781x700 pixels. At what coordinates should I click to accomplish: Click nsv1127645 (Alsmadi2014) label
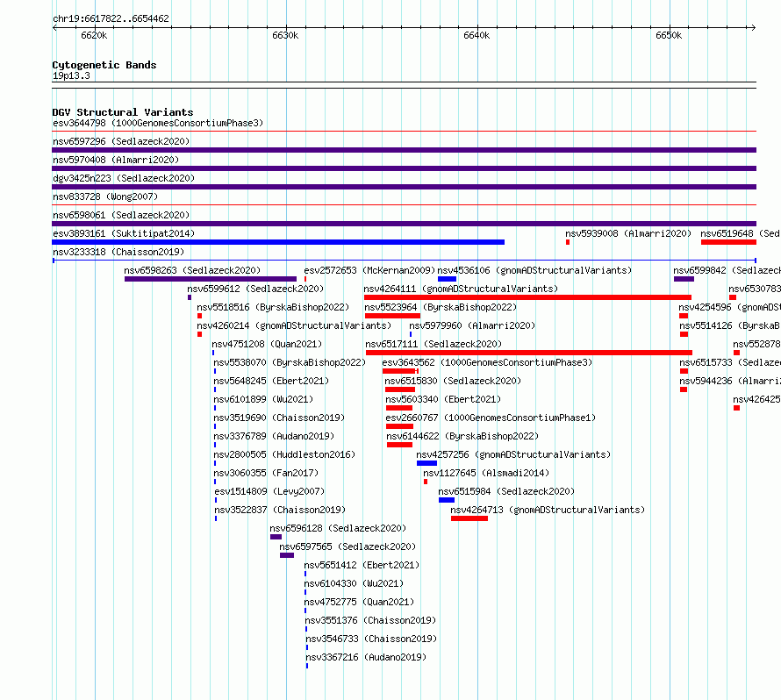pyautogui.click(x=486, y=473)
